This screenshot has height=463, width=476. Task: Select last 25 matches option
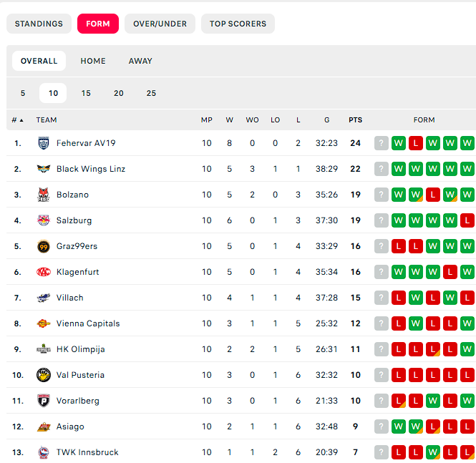coord(151,93)
